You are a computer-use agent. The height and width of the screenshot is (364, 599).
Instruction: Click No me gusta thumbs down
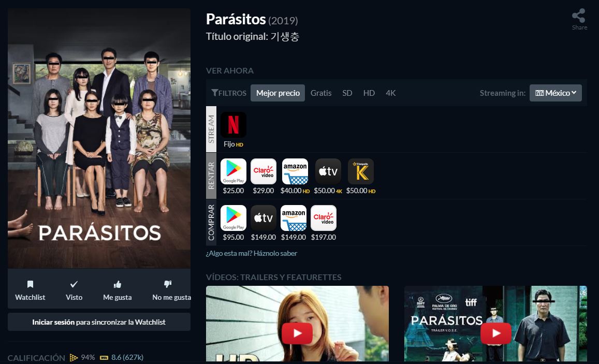171,290
